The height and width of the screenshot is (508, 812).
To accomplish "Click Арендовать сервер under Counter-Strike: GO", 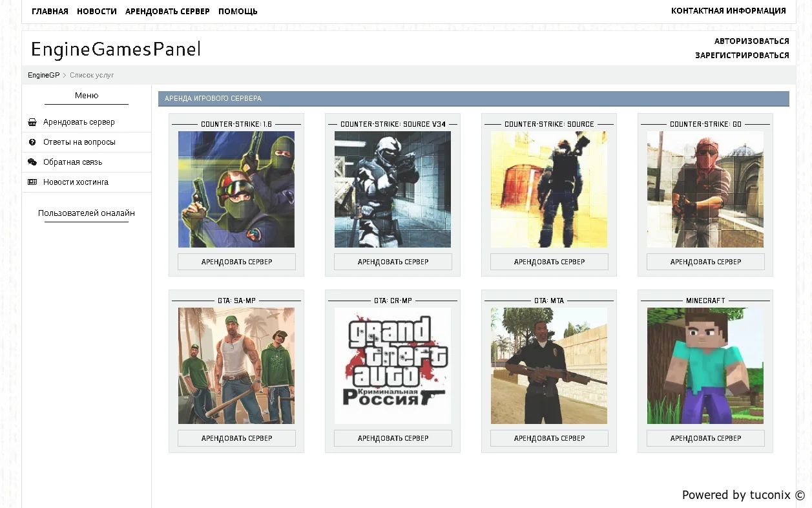I will pos(705,262).
